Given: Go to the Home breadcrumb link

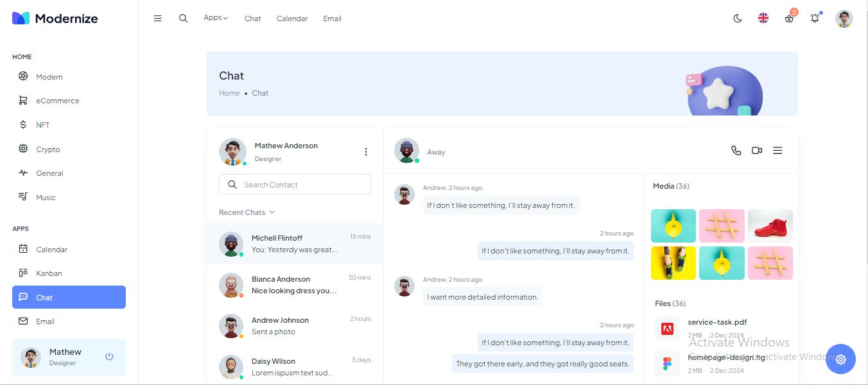Looking at the screenshot, I should click(x=229, y=93).
